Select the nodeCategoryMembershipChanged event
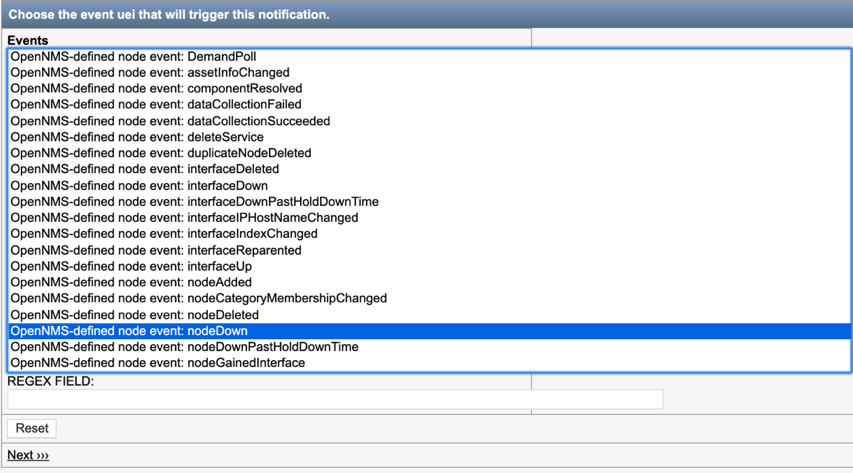This screenshot has height=473, width=853. click(x=430, y=298)
